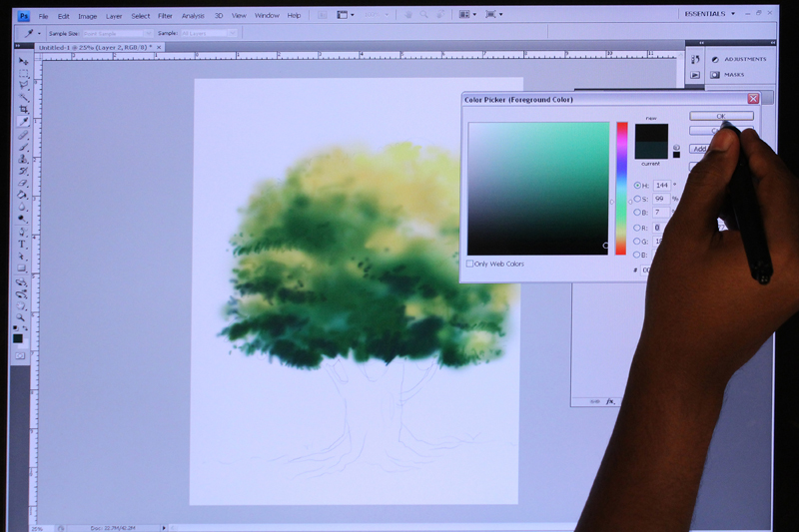Image resolution: width=799 pixels, height=532 pixels.
Task: Confirm color with the OK button
Action: [721, 116]
